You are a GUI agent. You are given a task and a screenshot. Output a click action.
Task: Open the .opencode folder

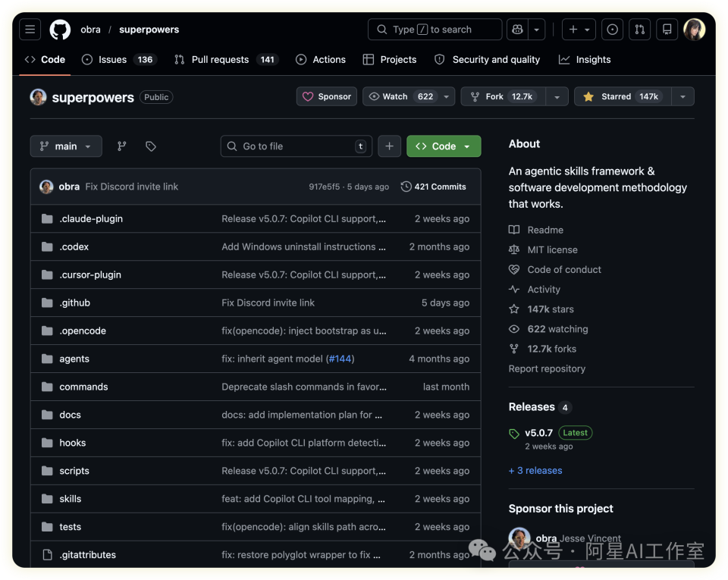(83, 331)
